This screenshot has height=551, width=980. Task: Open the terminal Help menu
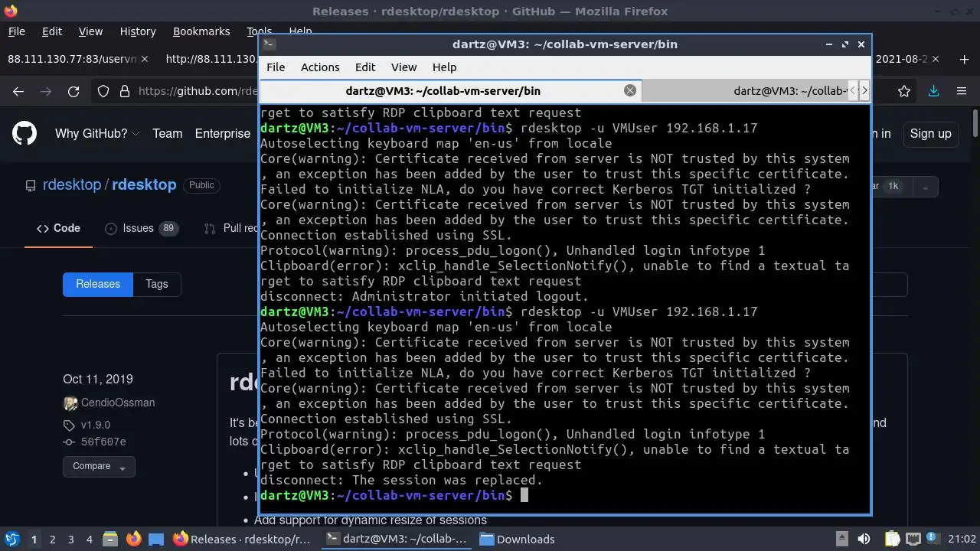tap(444, 67)
